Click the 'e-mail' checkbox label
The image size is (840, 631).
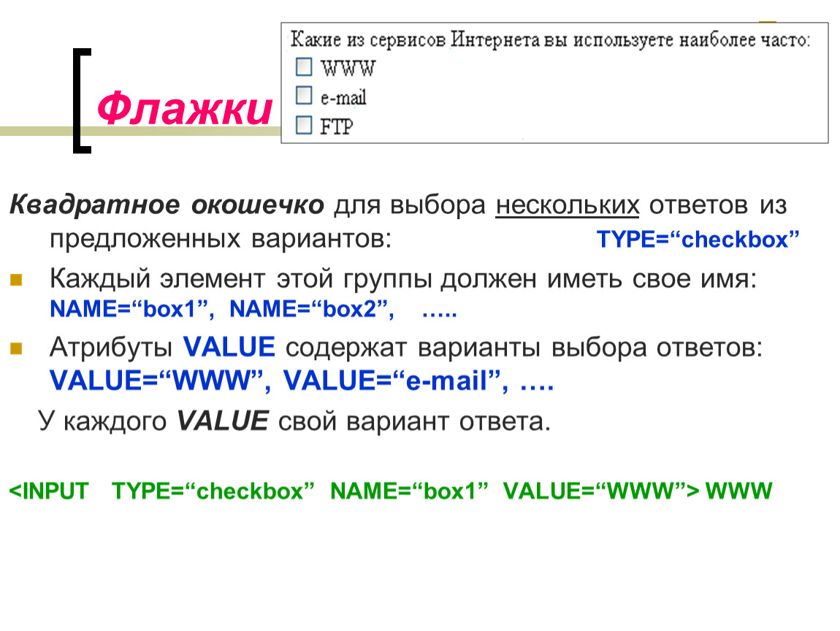click(343, 97)
